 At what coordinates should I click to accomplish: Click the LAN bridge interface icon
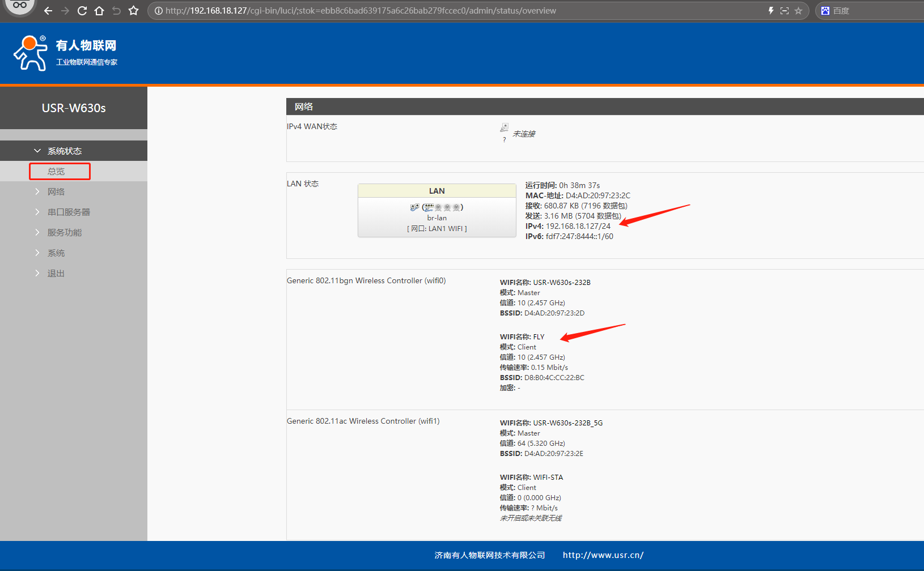tap(414, 207)
